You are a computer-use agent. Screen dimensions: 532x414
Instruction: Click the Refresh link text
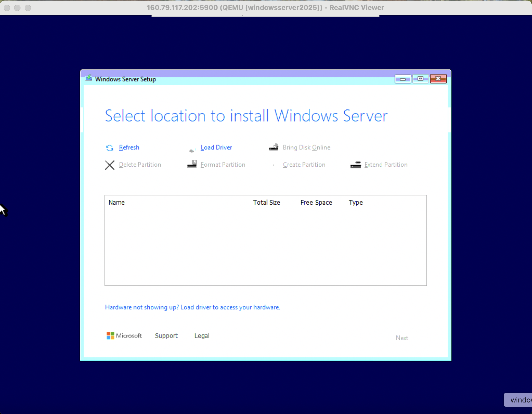coord(129,147)
